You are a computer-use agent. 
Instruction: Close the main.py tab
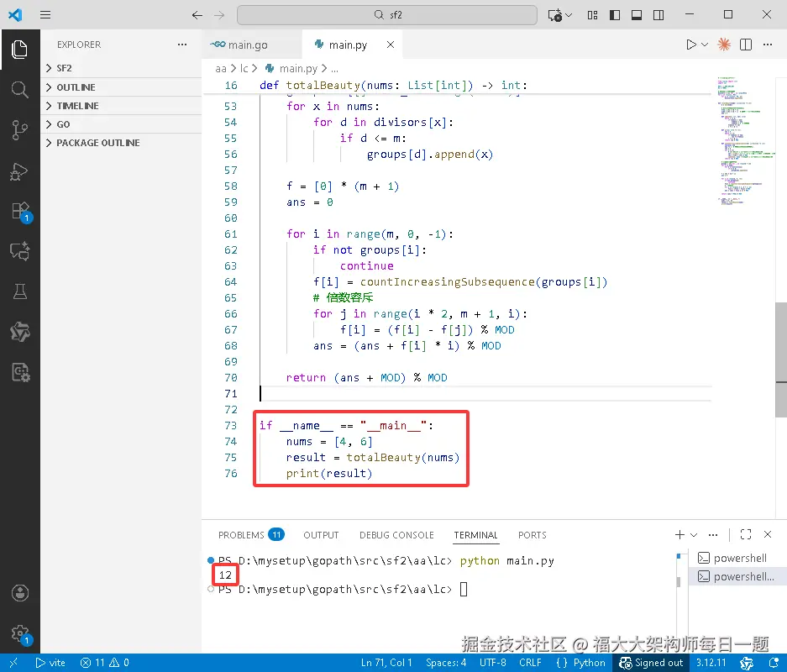(390, 45)
